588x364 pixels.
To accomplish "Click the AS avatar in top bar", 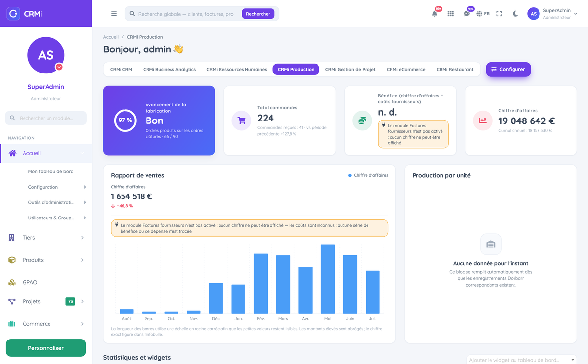I will coord(533,14).
